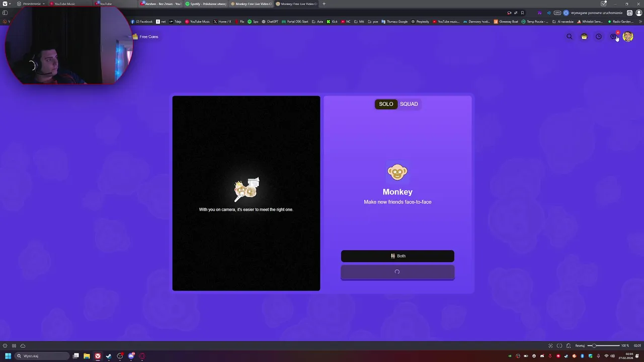Adjust the page zoom slider
This screenshot has height=362, width=644.
tap(604, 346)
